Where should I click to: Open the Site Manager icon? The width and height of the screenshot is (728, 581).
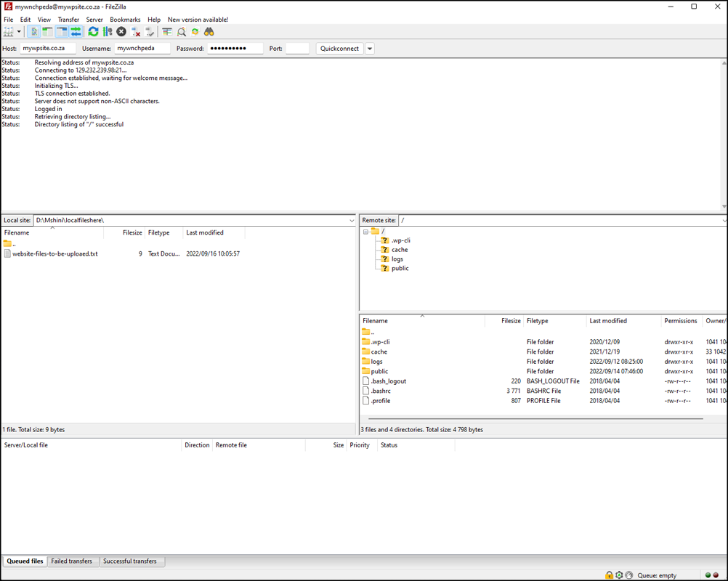point(9,32)
